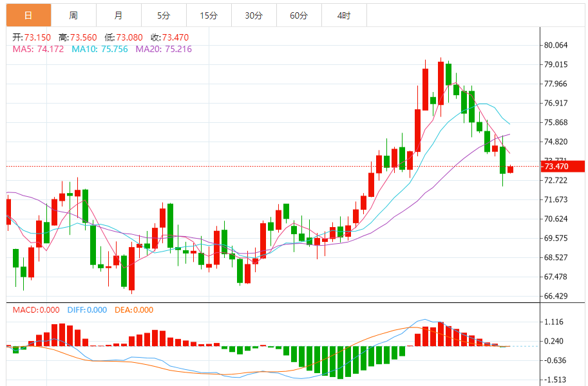Select the 日 daily chart tab

(x=28, y=15)
